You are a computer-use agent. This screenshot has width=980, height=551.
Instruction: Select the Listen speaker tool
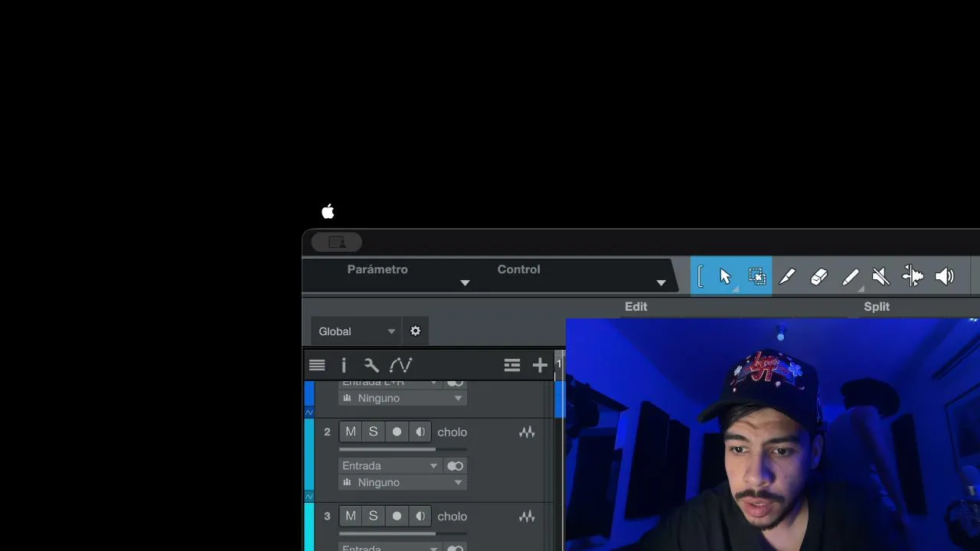coord(944,276)
